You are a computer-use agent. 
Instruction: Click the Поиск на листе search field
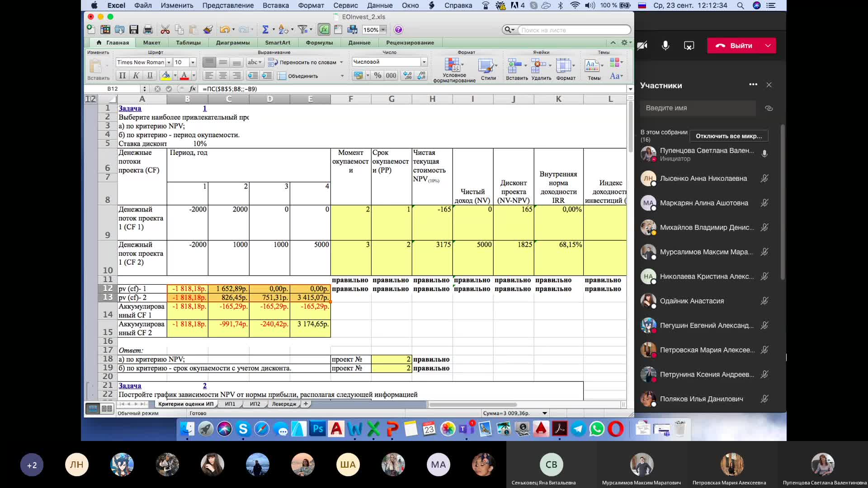(x=573, y=30)
